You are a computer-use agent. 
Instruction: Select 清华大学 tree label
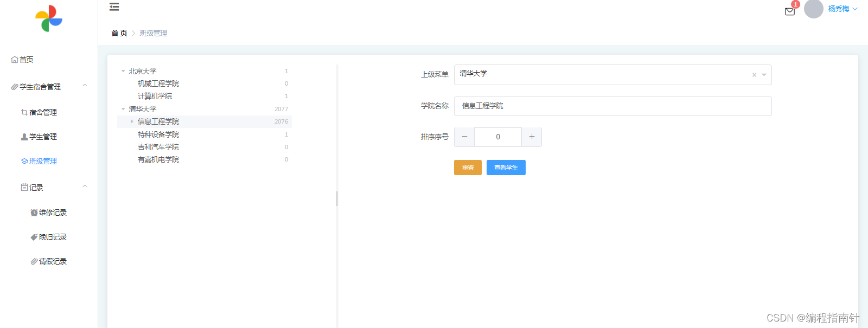pos(143,109)
